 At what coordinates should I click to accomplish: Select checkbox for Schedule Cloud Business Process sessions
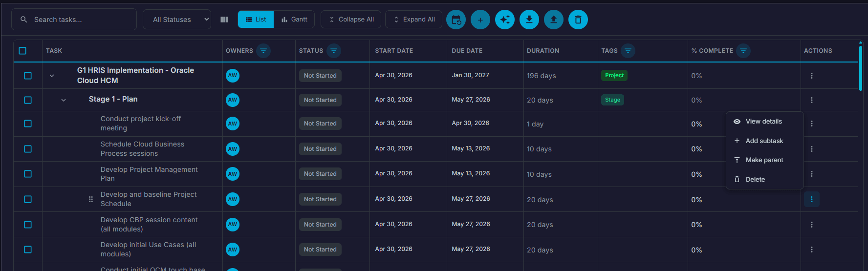(x=28, y=149)
